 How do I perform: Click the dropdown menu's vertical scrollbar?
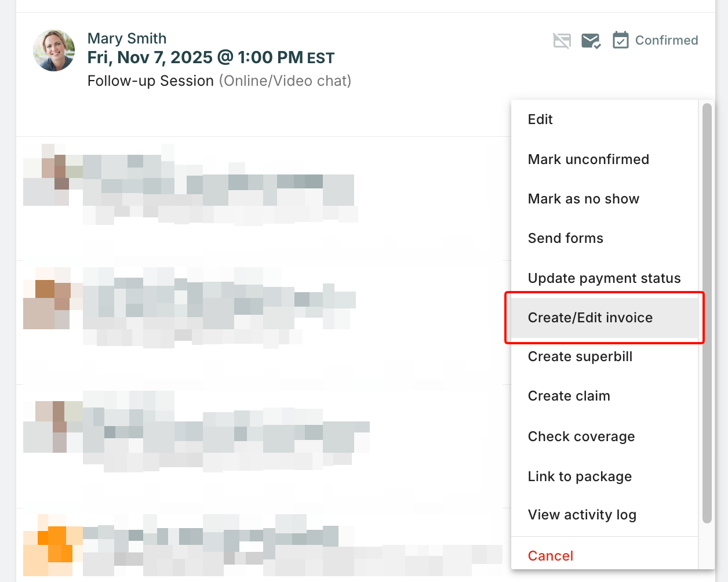coord(707,313)
